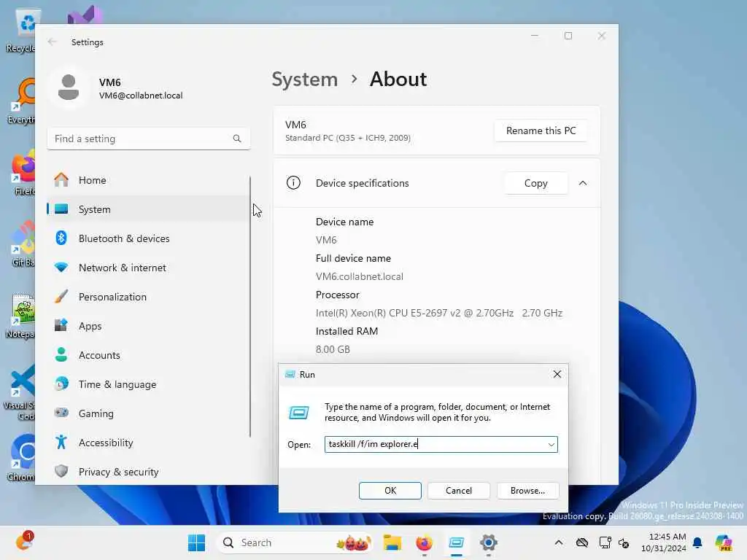747x560 pixels.
Task: Click the VM6.collabnet.local full device name
Action: tap(359, 276)
